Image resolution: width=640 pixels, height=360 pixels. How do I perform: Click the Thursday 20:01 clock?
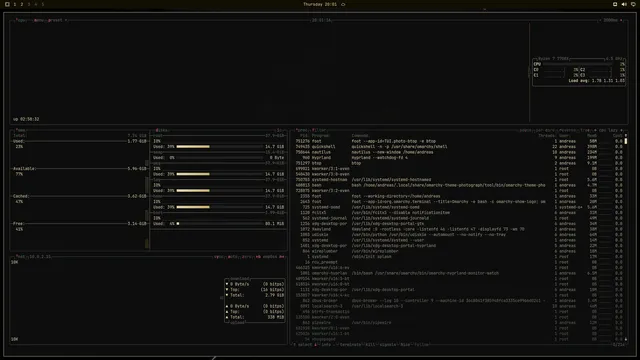[320, 4]
